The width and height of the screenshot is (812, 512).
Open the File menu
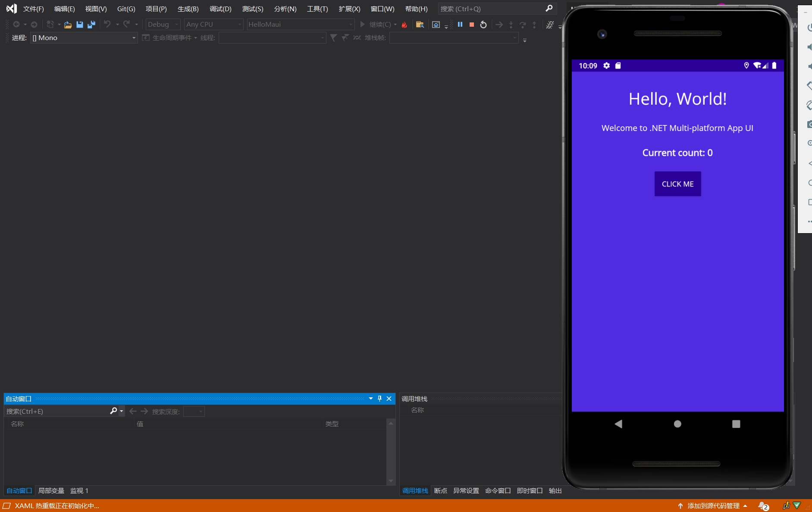pyautogui.click(x=34, y=9)
